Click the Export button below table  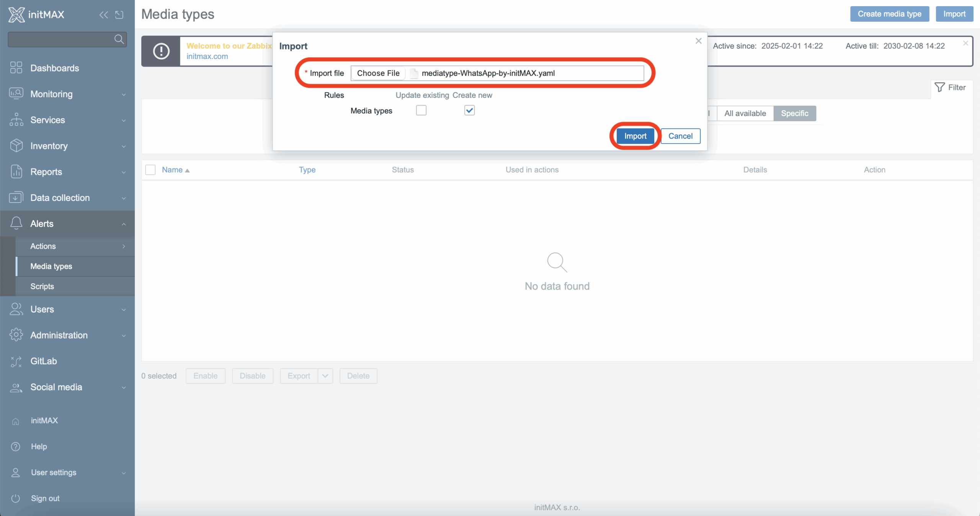(299, 376)
